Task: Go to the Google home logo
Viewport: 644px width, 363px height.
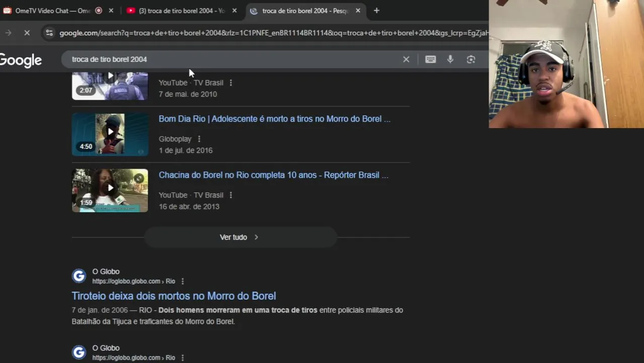Action: tap(21, 60)
